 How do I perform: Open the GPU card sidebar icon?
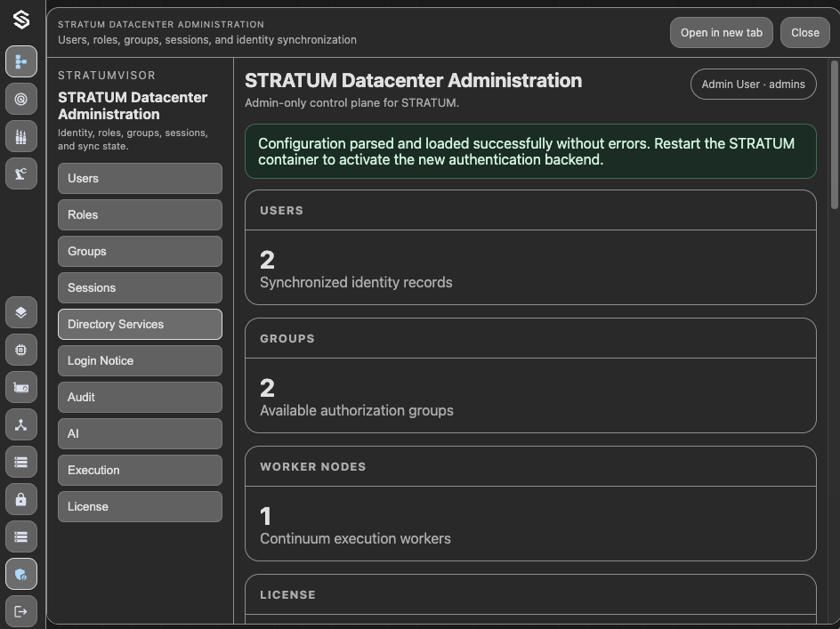[21, 387]
